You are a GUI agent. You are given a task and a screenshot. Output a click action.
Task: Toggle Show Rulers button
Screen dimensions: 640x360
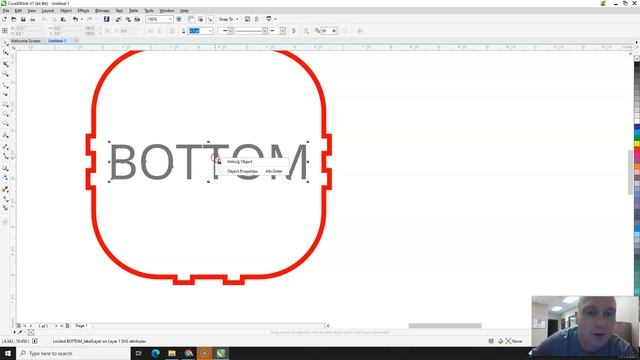(191, 19)
